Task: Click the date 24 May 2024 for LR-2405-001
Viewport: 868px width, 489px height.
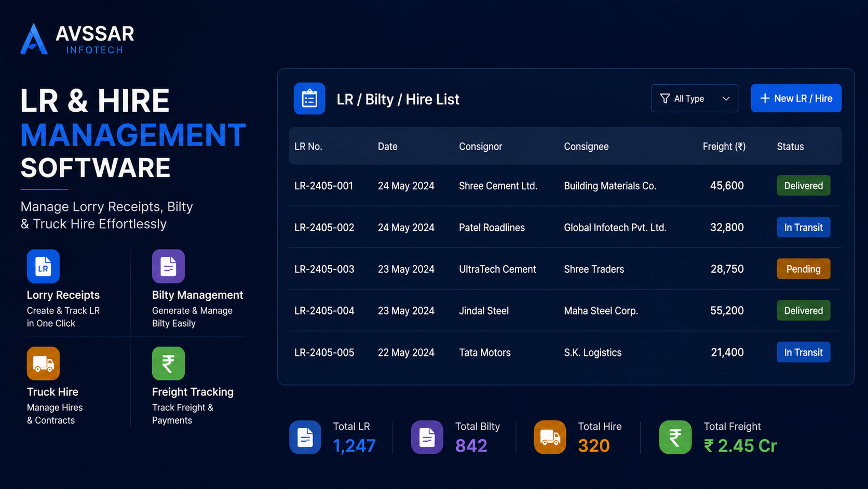Action: pos(406,186)
